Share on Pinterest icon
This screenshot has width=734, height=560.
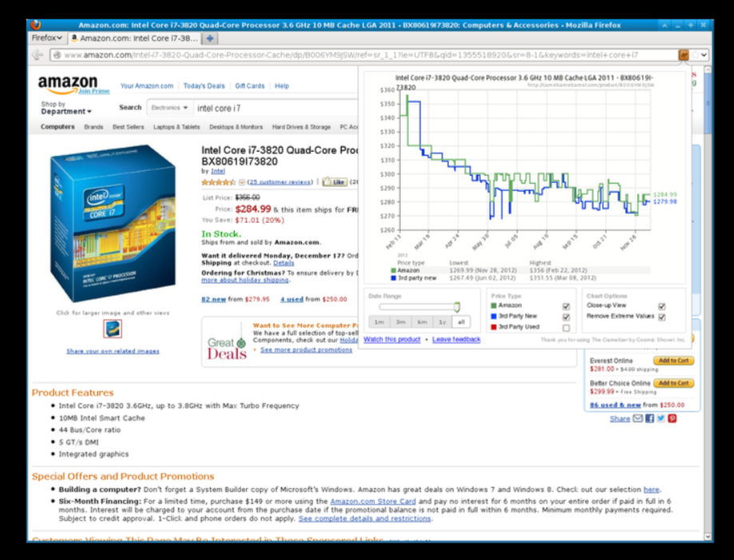(x=673, y=419)
